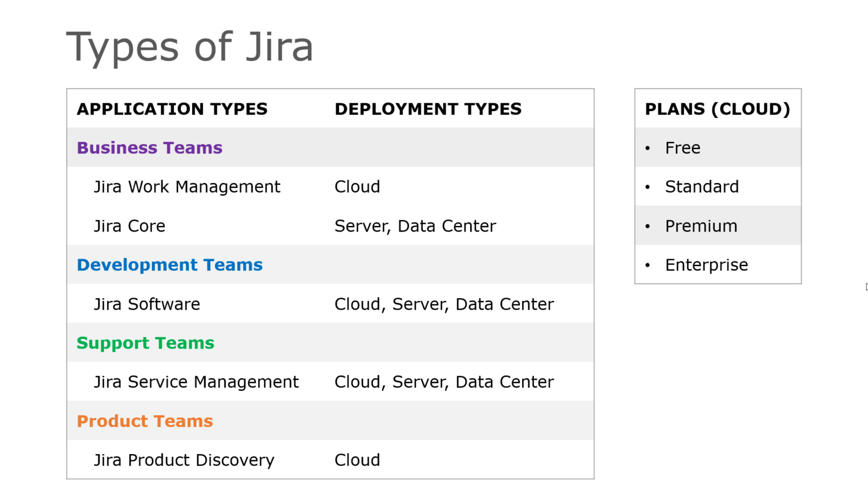Click "Cloud, Server, Data Center" beside Jira Software
Image resolution: width=868 pixels, height=488 pixels.
(444, 304)
